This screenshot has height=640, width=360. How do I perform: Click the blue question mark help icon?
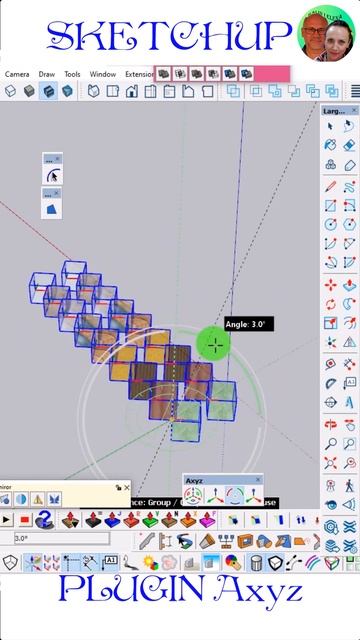pyautogui.click(x=44, y=520)
